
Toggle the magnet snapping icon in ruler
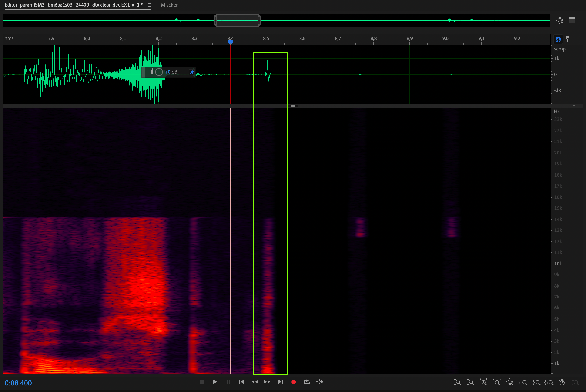558,39
